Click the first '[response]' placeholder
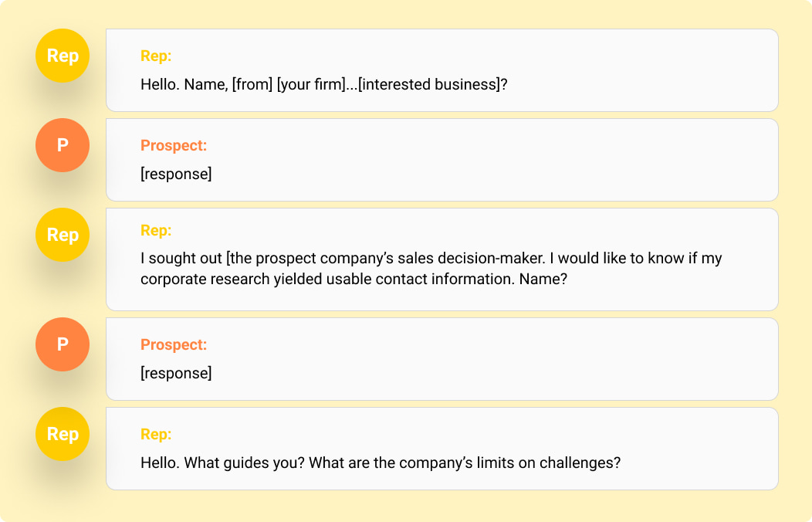The image size is (812, 522). click(x=176, y=174)
